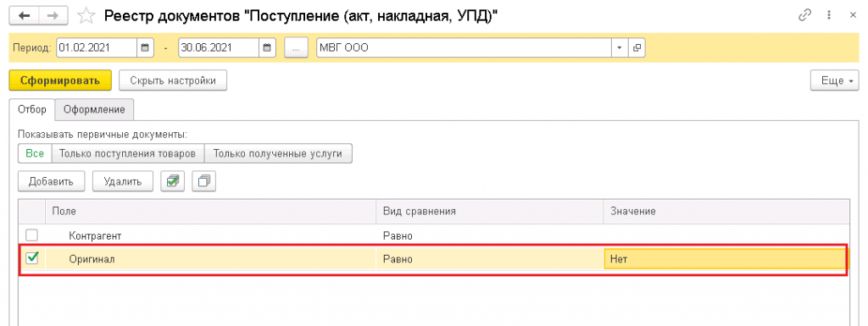Remove the filter row with Удалить
The height and width of the screenshot is (326, 868).
pyautogui.click(x=122, y=181)
